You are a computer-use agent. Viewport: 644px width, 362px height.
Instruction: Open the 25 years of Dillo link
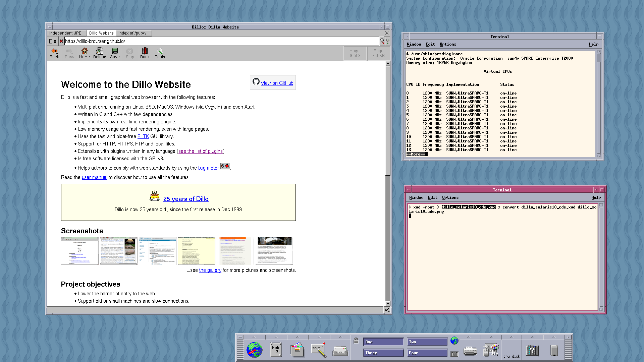point(186,199)
